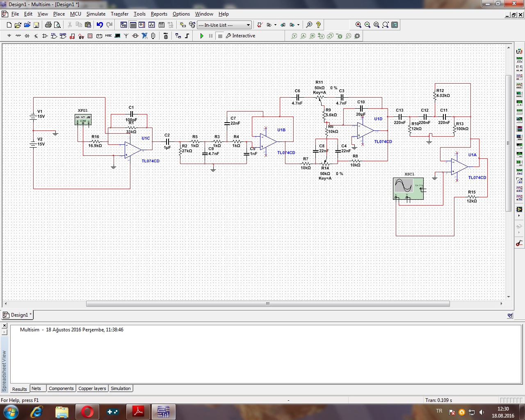This screenshot has height=420, width=525.
Task: Expand the forward annotate dropdown arrow
Action: pos(298,25)
